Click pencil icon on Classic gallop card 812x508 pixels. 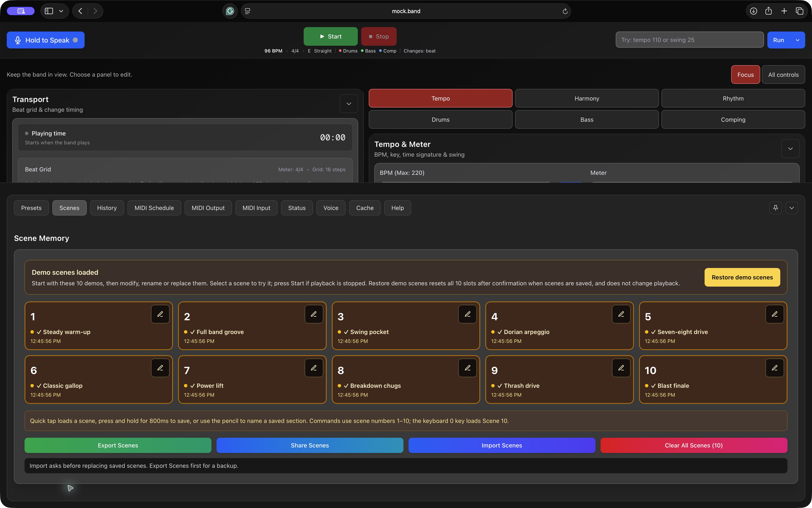[x=160, y=368]
